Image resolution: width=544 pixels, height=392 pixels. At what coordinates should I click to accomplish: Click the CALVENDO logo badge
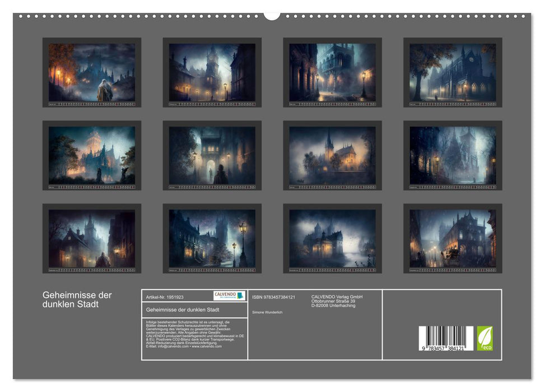click(229, 296)
